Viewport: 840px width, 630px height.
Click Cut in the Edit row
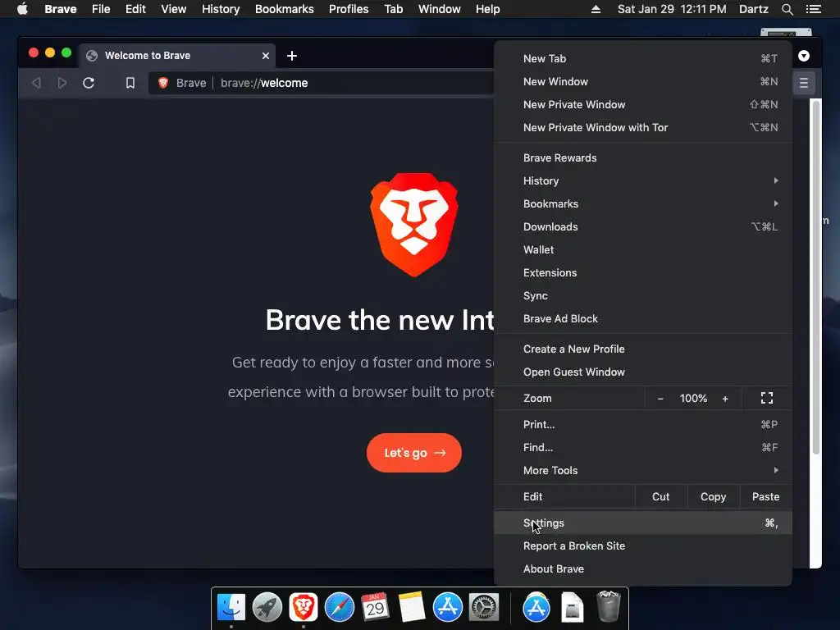pyautogui.click(x=660, y=497)
